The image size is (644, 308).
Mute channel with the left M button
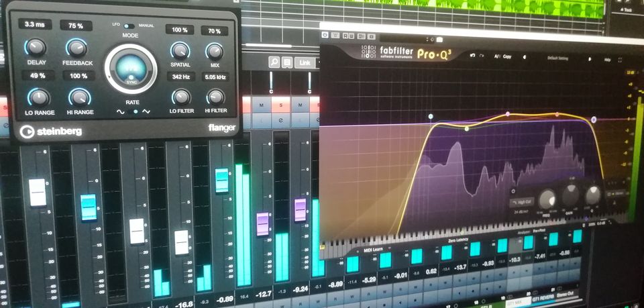coord(262,106)
